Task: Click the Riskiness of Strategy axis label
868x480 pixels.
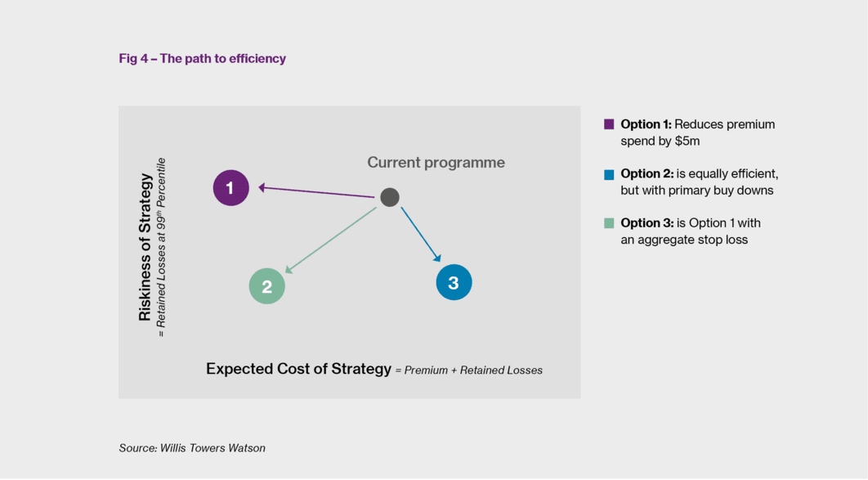Action: tap(145, 247)
